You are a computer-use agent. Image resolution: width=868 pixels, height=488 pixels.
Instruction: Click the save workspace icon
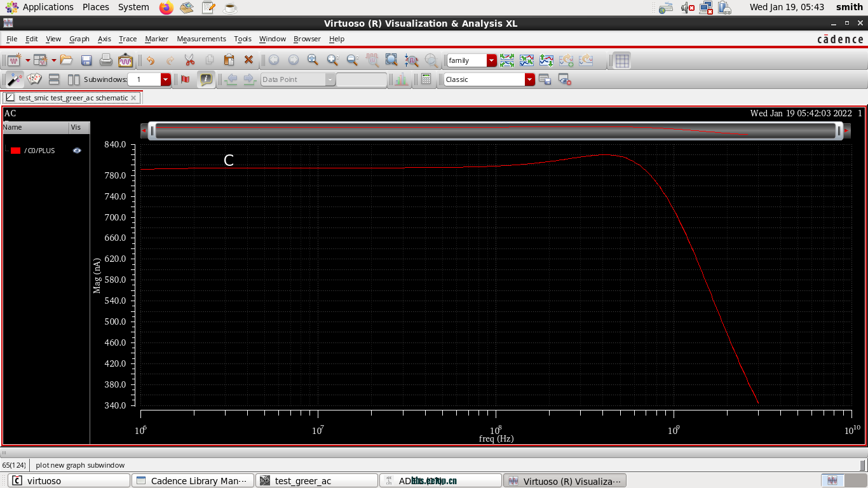pos(545,79)
